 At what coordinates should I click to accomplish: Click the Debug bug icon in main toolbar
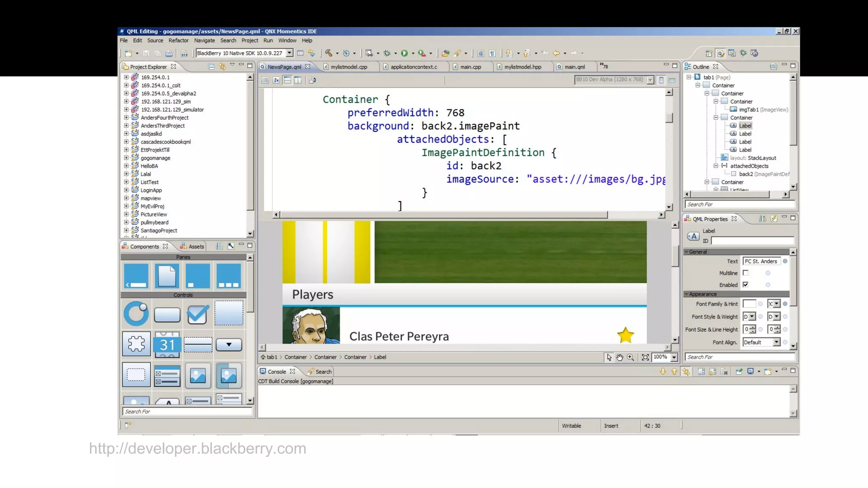tap(387, 53)
